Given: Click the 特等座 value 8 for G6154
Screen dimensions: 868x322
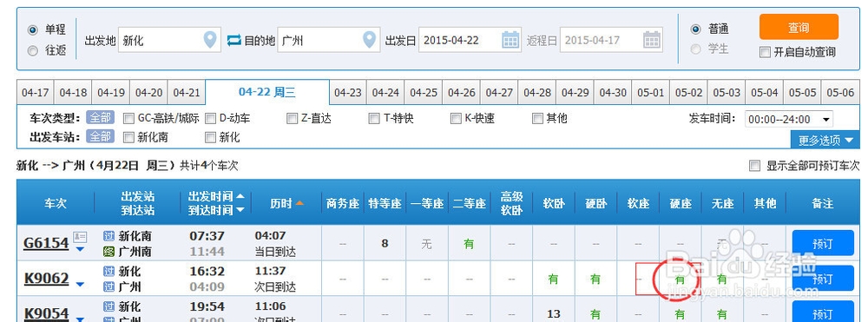Looking at the screenshot, I should [x=385, y=243].
